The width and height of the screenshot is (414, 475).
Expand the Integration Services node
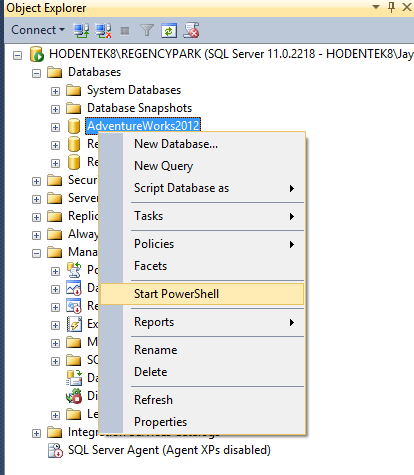coord(36,433)
